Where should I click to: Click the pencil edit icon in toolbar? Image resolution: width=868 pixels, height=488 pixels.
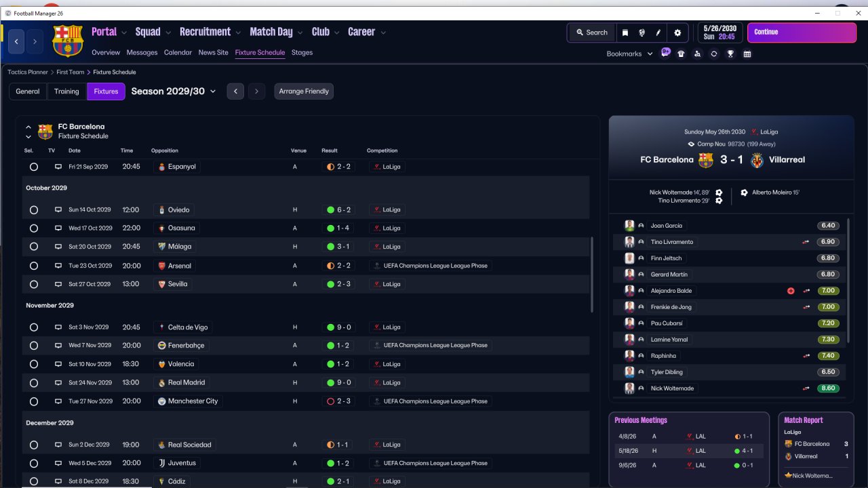point(658,33)
